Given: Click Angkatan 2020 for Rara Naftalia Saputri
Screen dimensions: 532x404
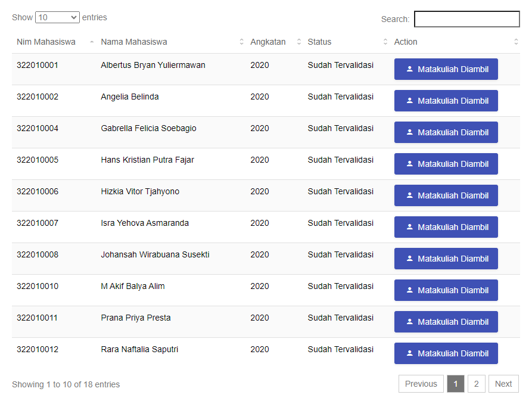Looking at the screenshot, I should click(260, 349).
